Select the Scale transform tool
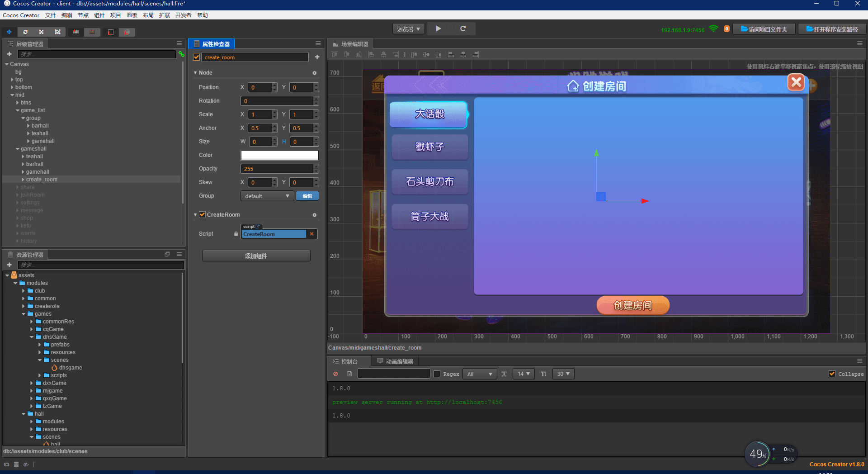The height and width of the screenshot is (474, 868). [41, 32]
